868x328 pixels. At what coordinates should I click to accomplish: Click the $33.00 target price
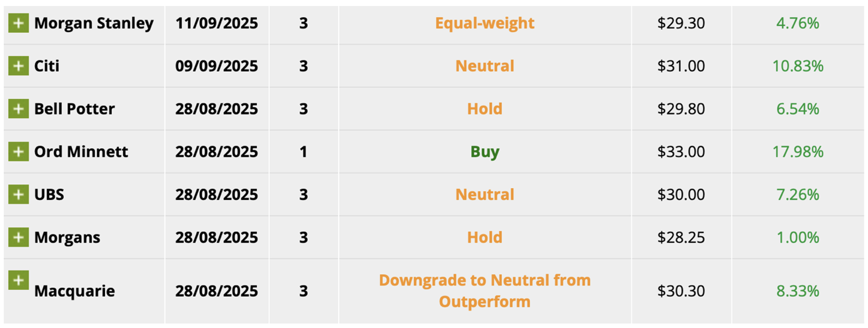point(681,152)
